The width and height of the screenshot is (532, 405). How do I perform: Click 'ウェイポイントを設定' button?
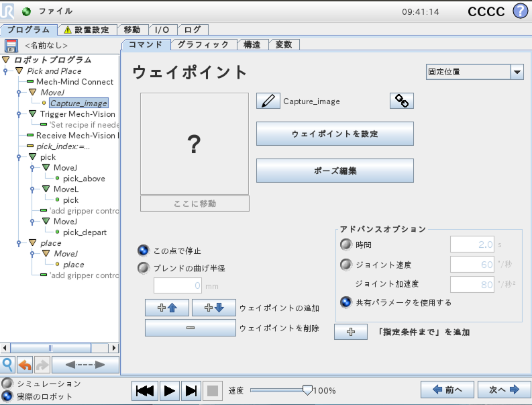click(335, 134)
